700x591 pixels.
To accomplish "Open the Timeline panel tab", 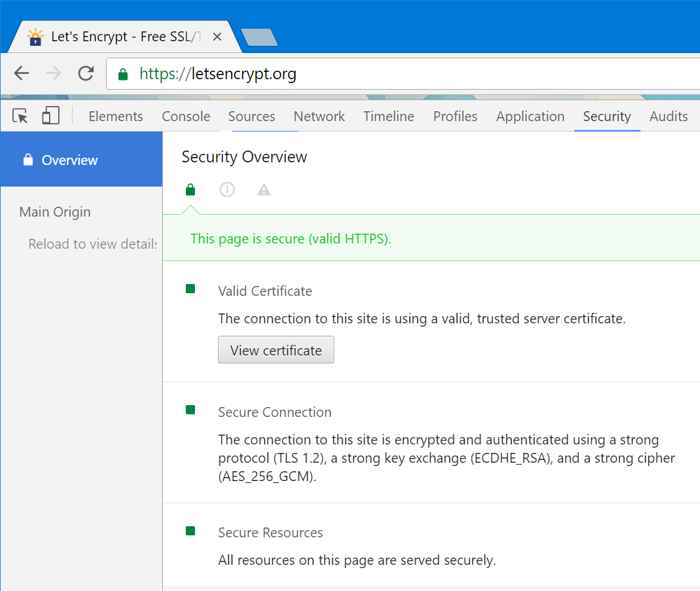I will [389, 116].
